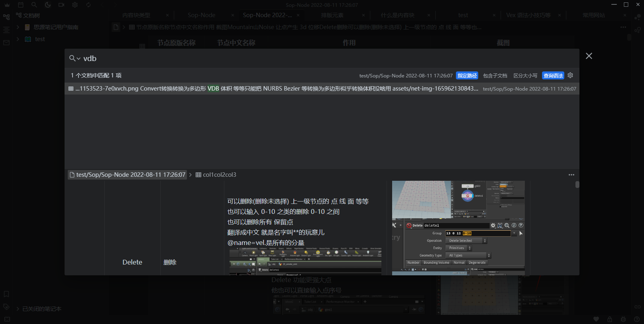Click the Delete cell in preview table
This screenshot has width=644, height=324.
(132, 262)
